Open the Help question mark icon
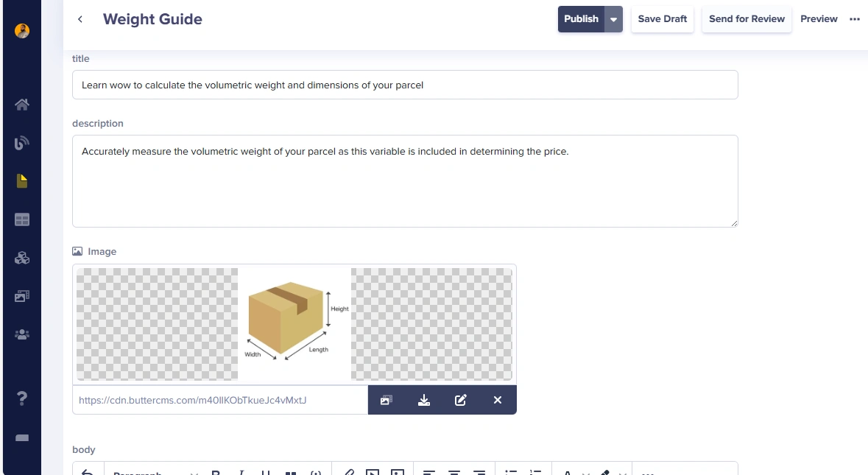 (x=22, y=398)
